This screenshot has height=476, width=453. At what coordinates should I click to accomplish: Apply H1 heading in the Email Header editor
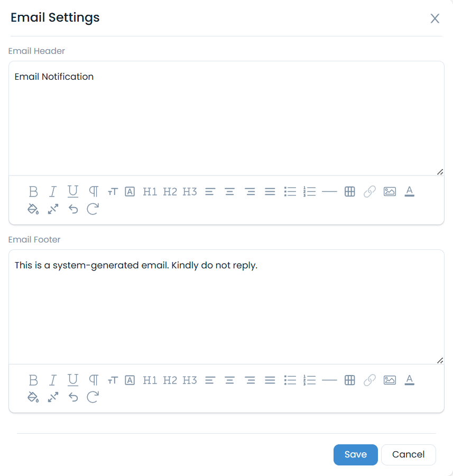coord(150,191)
